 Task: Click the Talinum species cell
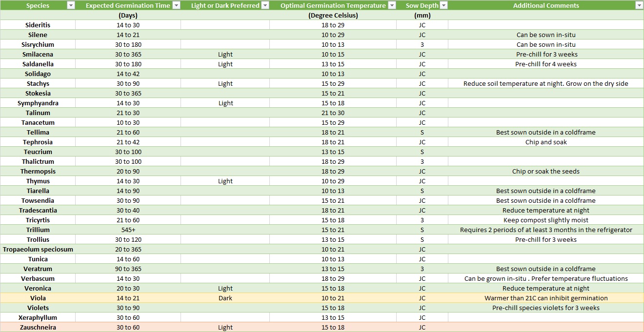[38, 113]
